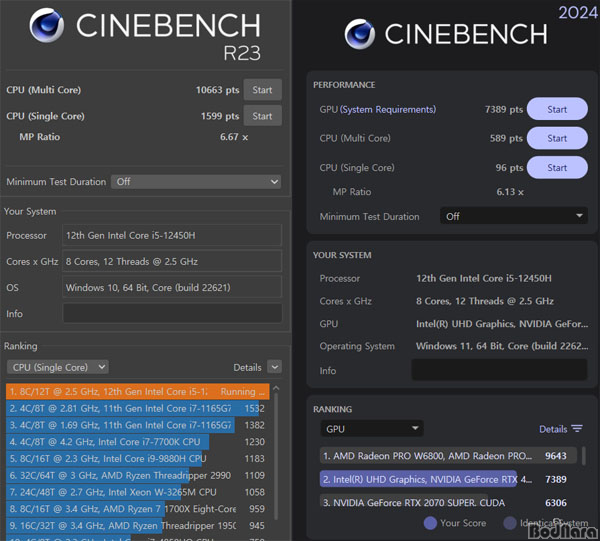Click the 2024 multi core score 589 pts
The image size is (600, 541).
(506, 138)
